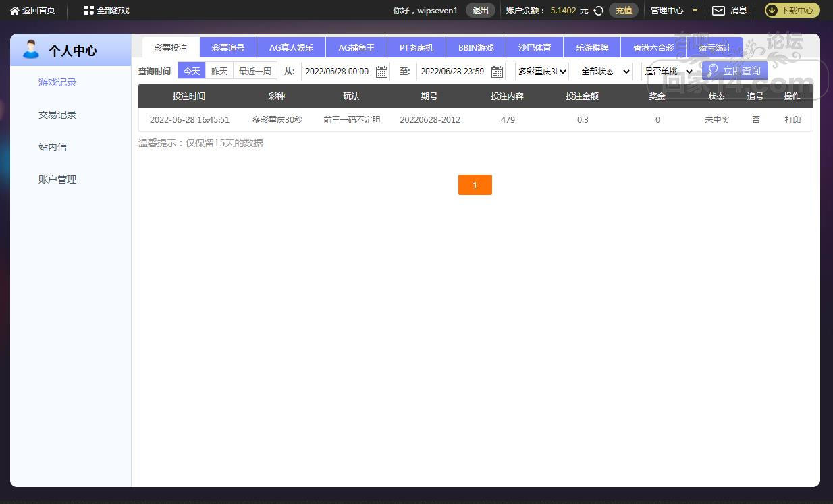Open 交易记录 in the sidebar
This screenshot has height=504, width=833.
pos(57,115)
